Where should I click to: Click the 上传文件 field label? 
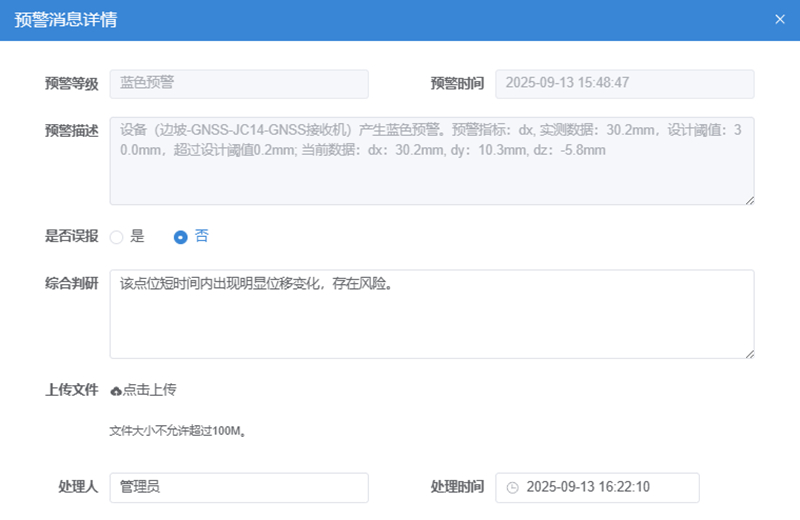71,390
